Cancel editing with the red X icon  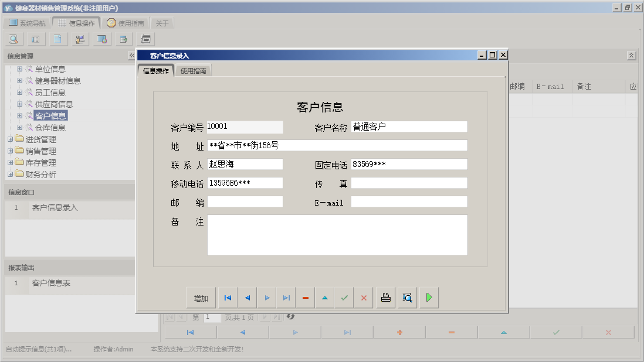coord(363,298)
